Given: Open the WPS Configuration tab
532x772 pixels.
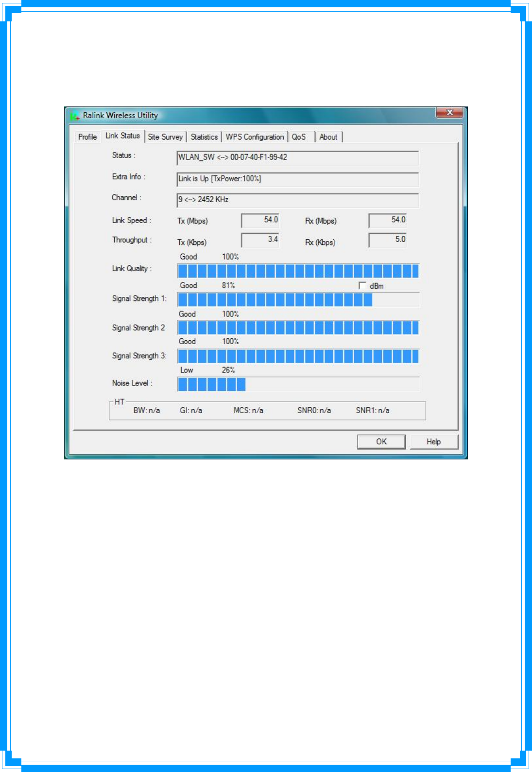Looking at the screenshot, I should click(x=255, y=137).
